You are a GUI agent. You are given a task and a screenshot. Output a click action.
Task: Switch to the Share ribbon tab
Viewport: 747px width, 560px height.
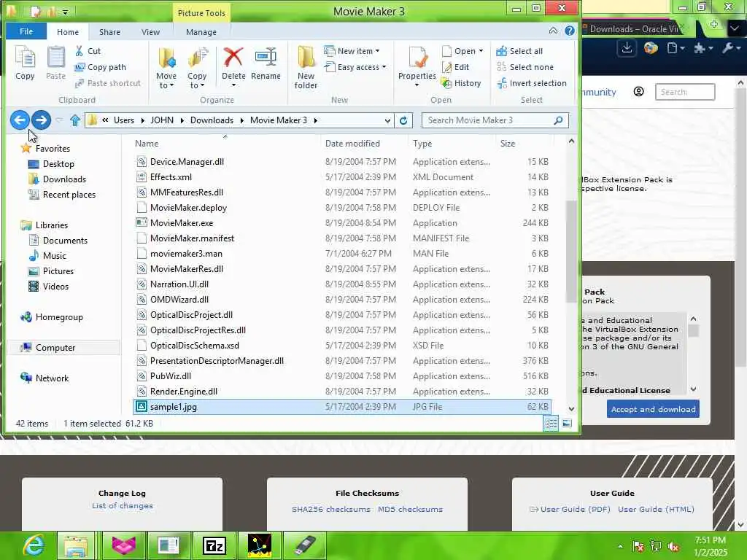click(x=109, y=32)
